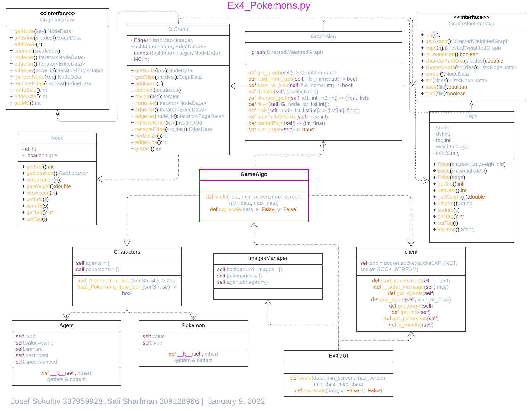Click the GraphInterface interface header
The width and height of the screenshot is (532, 411).
[x=57, y=17]
